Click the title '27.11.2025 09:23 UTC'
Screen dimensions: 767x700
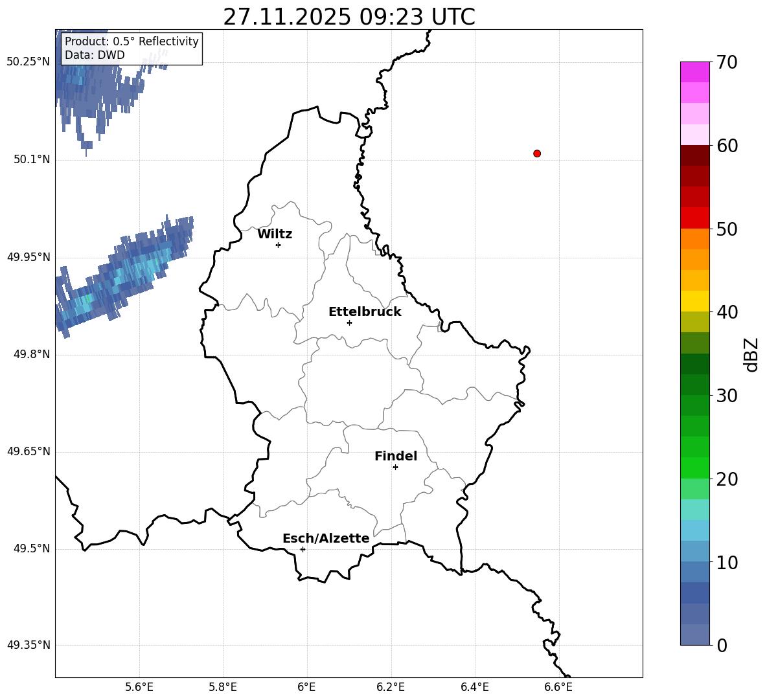[x=349, y=17]
